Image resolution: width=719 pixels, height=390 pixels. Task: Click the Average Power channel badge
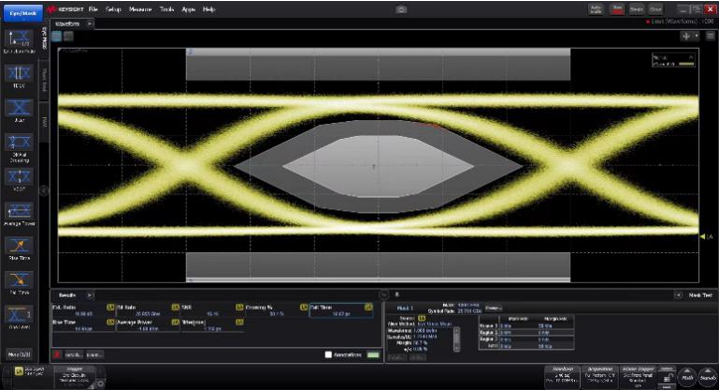pyautogui.click(x=175, y=322)
